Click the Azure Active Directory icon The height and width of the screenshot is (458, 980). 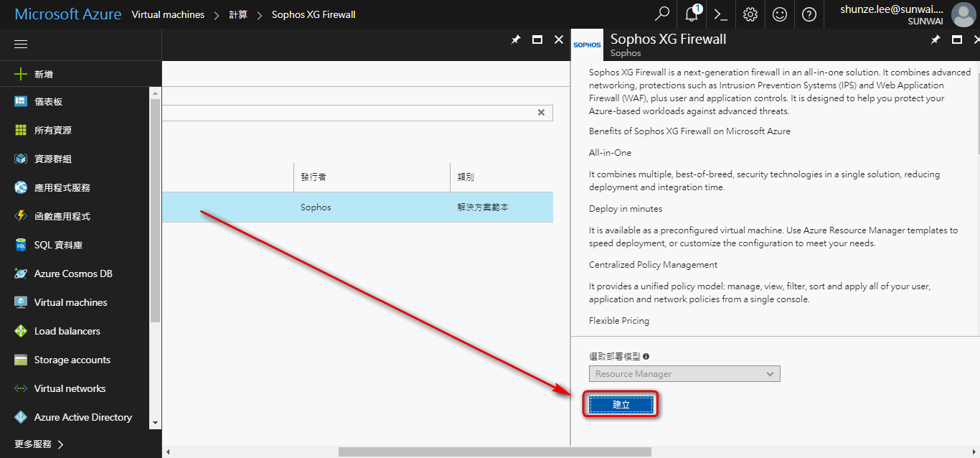21,417
